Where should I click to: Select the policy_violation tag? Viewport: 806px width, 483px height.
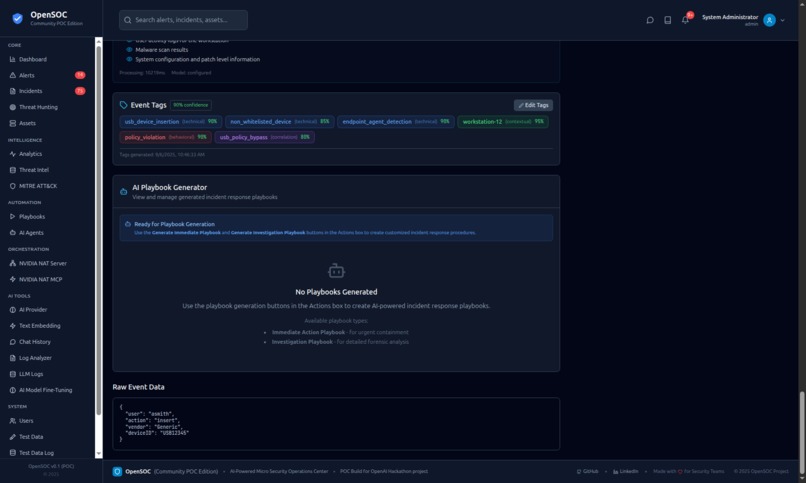click(x=166, y=137)
